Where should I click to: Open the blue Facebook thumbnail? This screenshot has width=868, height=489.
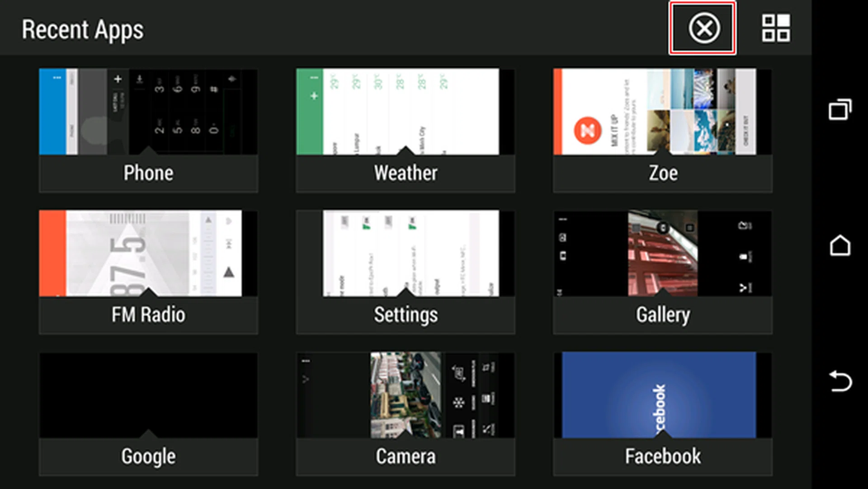click(662, 395)
